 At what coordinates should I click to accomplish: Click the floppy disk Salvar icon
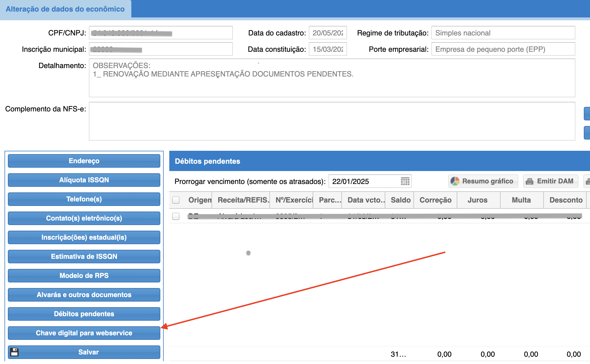[x=14, y=352]
